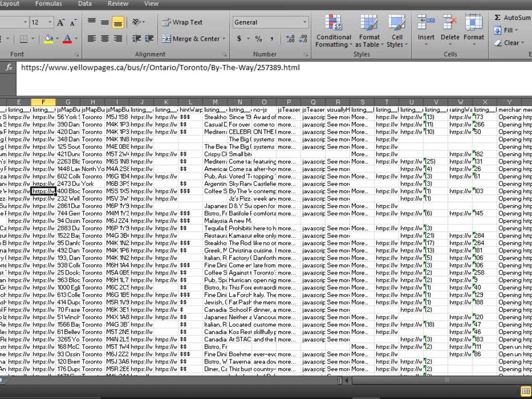The width and height of the screenshot is (532, 399).
Task: Apply Accounting dollar number format
Action: coord(239,39)
